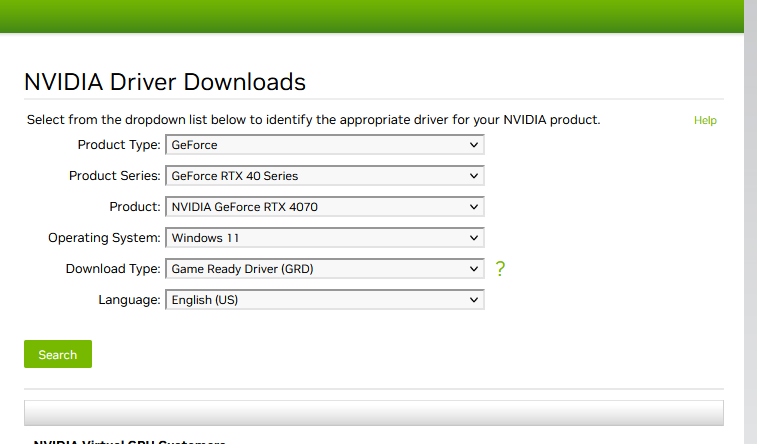The width and height of the screenshot is (757, 444).
Task: Open the Operating System dropdown
Action: pyautogui.click(x=324, y=237)
